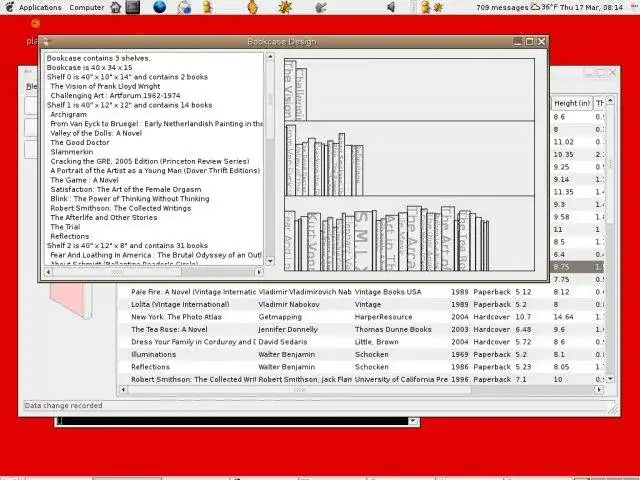Select the Lolita (Vintage International) row
The image size is (640, 480).
[x=361, y=304]
